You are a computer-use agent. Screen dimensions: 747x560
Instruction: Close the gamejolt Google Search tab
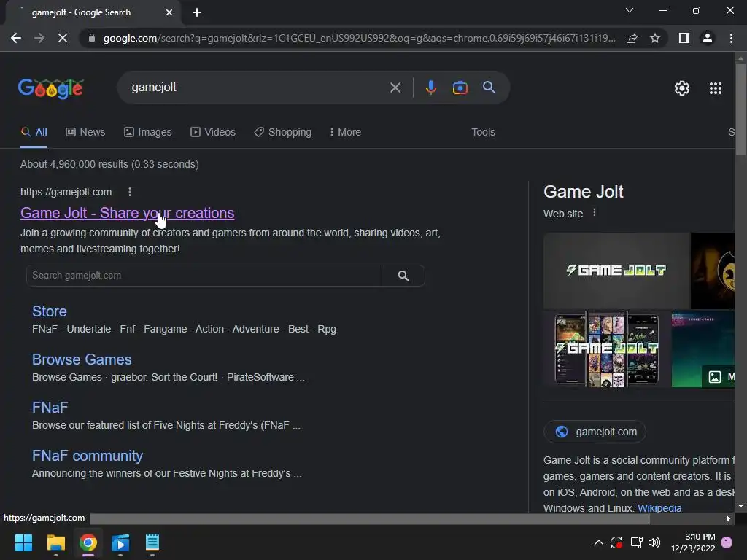(x=169, y=12)
